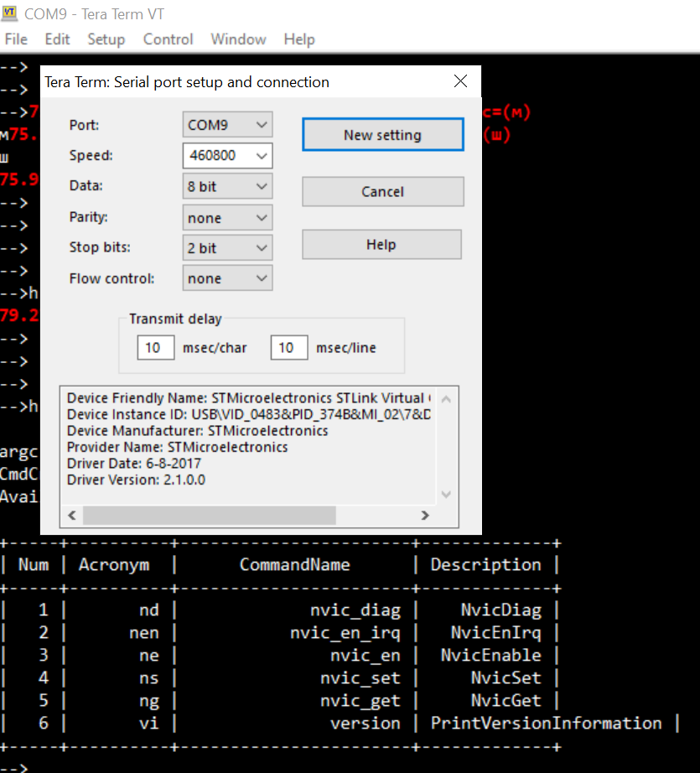Image resolution: width=700 pixels, height=773 pixels.
Task: Click the device info scroll-left arrow
Action: pos(72,515)
